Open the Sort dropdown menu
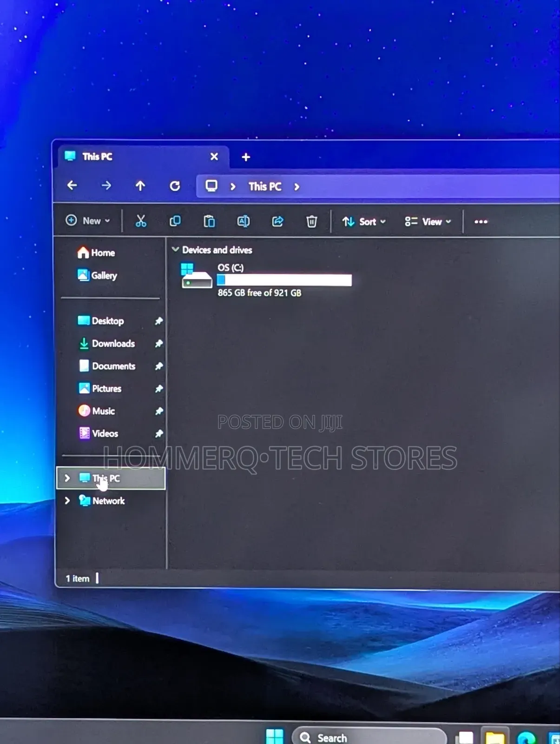Image resolution: width=560 pixels, height=744 pixels. pos(364,222)
